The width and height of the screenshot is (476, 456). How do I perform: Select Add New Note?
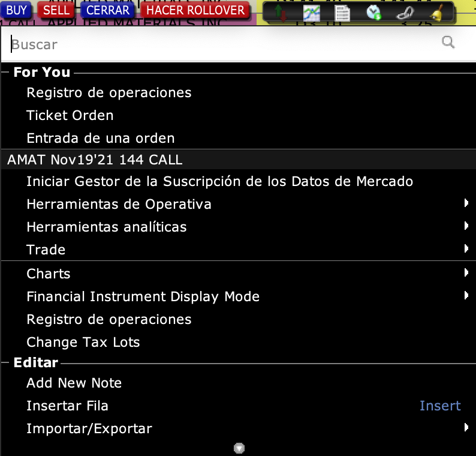click(239, 383)
